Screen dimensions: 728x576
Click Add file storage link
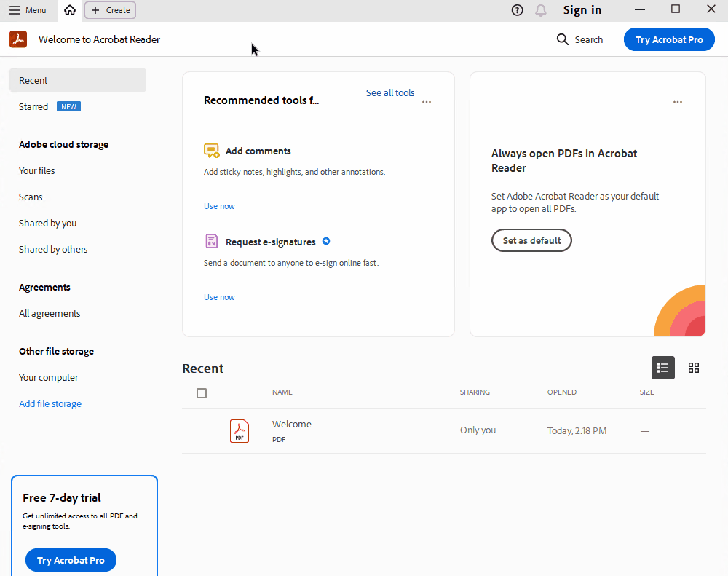pyautogui.click(x=50, y=403)
